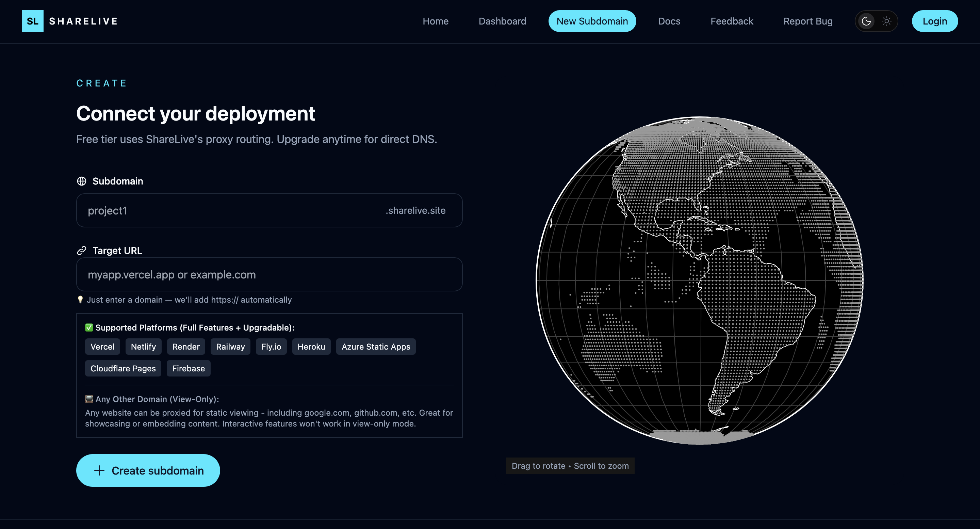Click the Login button

click(935, 21)
